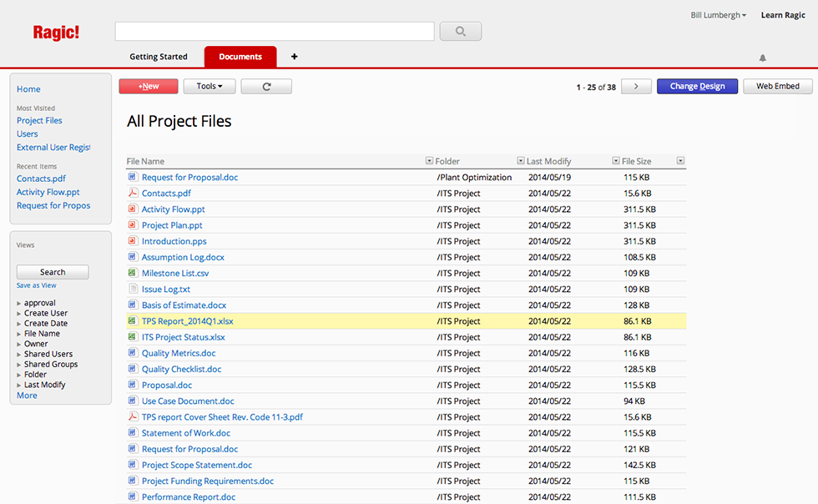Open the TPS Report_2014Q1.xlsx file link
The height and width of the screenshot is (504, 818).
coord(187,321)
